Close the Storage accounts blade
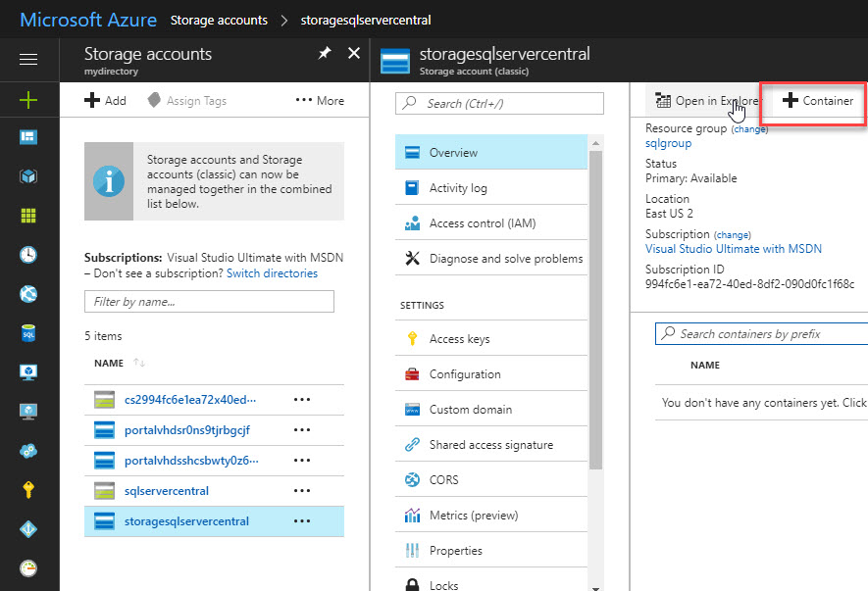This screenshot has height=591, width=868. coord(354,54)
